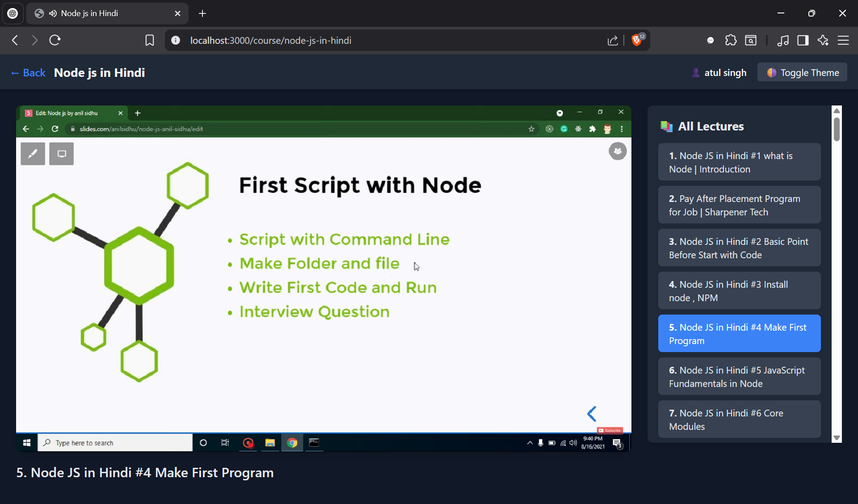
Task: Click the video title below the player
Action: (145, 473)
